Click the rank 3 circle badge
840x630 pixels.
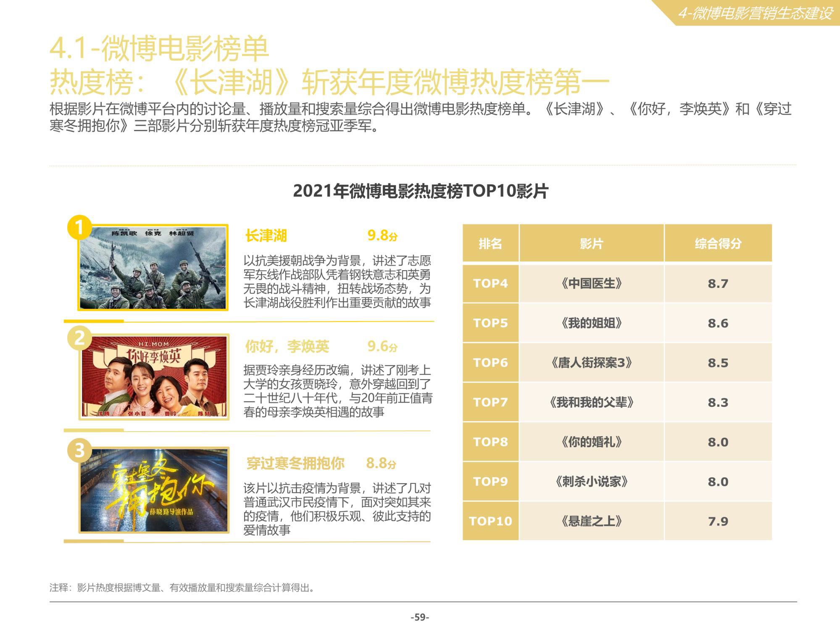pyautogui.click(x=79, y=450)
